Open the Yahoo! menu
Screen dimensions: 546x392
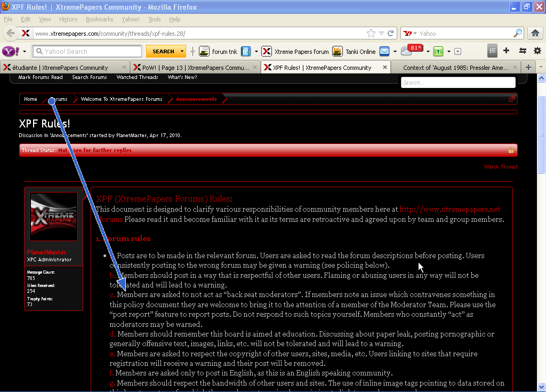click(x=130, y=19)
